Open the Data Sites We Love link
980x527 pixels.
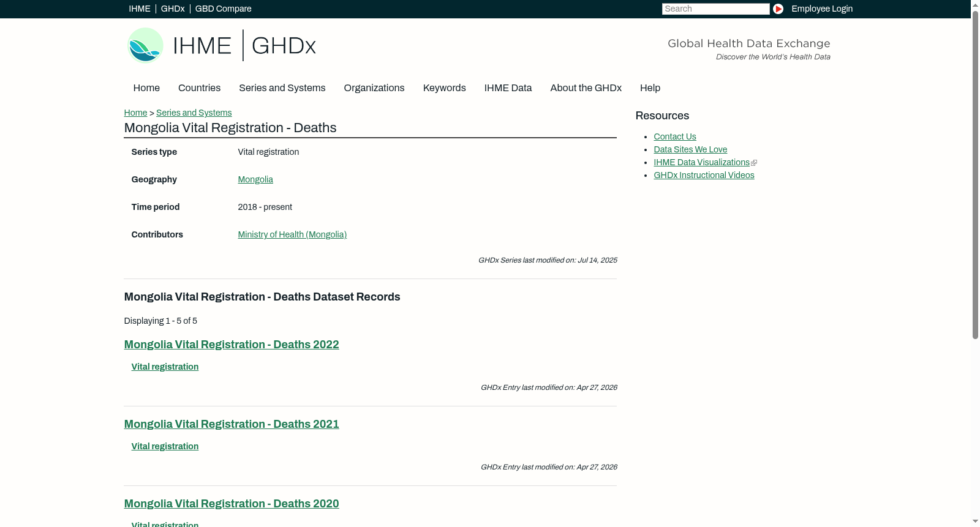tap(690, 149)
